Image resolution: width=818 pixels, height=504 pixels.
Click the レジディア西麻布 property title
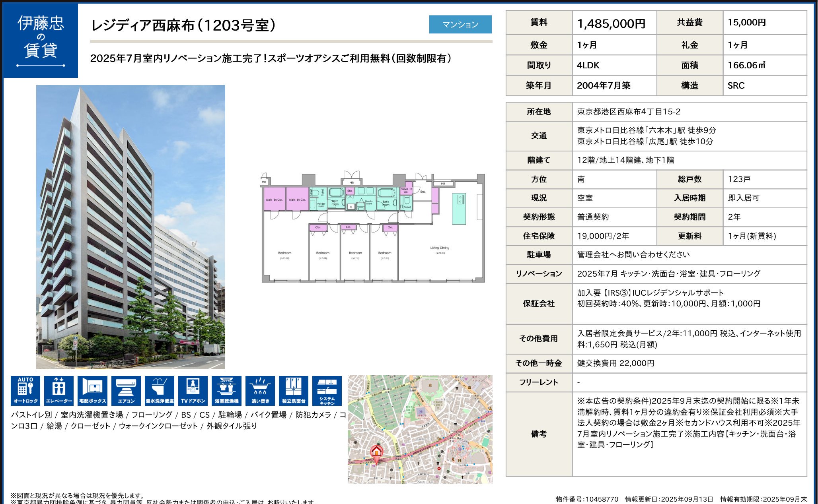(183, 25)
